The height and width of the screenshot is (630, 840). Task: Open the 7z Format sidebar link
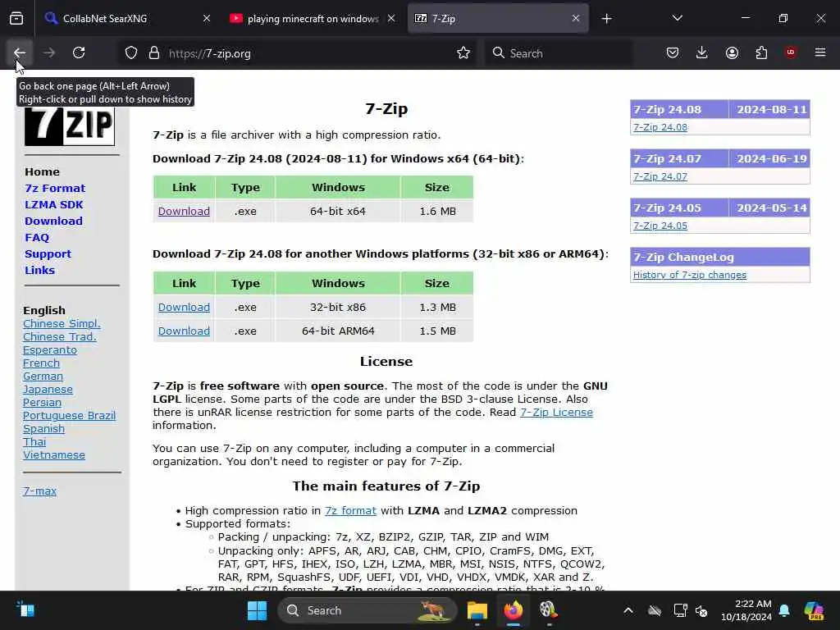point(55,188)
